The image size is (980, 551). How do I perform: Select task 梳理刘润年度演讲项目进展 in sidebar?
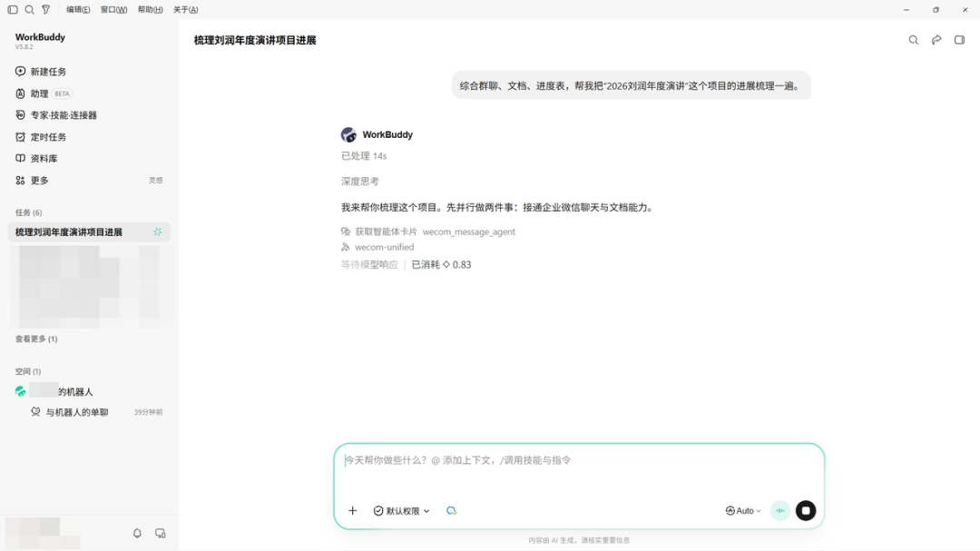89,232
